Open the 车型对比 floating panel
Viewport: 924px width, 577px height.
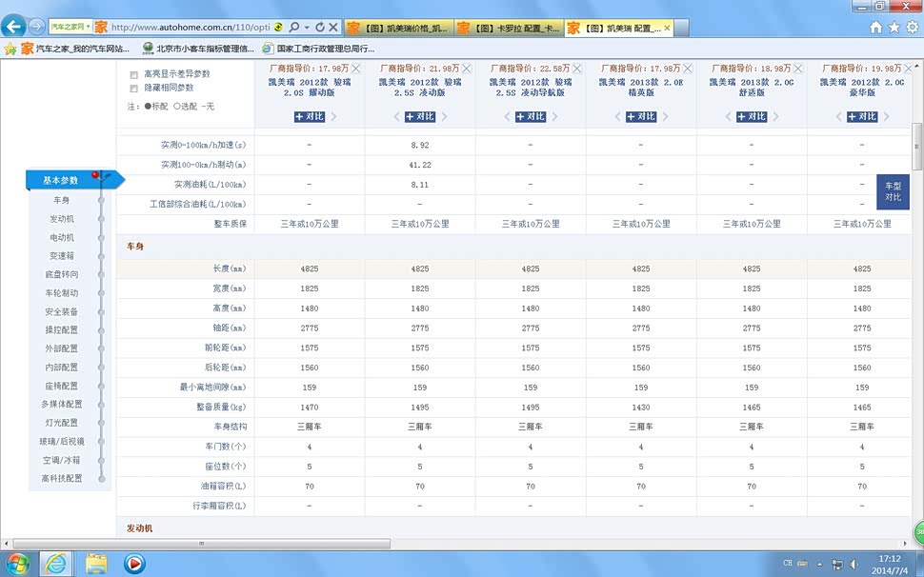coord(893,192)
